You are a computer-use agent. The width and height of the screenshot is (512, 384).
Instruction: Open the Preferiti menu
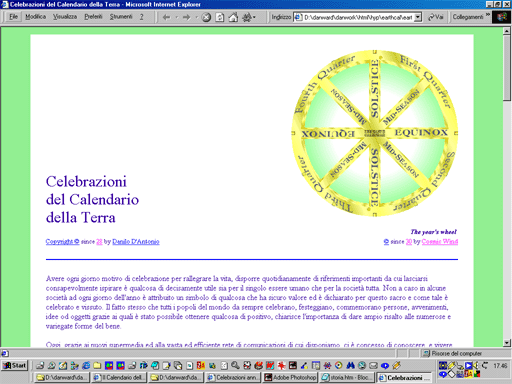(x=93, y=17)
